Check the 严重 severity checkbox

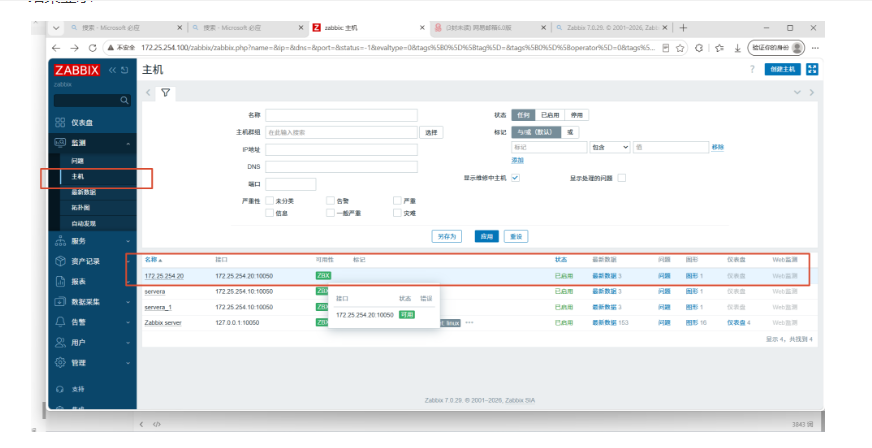(397, 201)
